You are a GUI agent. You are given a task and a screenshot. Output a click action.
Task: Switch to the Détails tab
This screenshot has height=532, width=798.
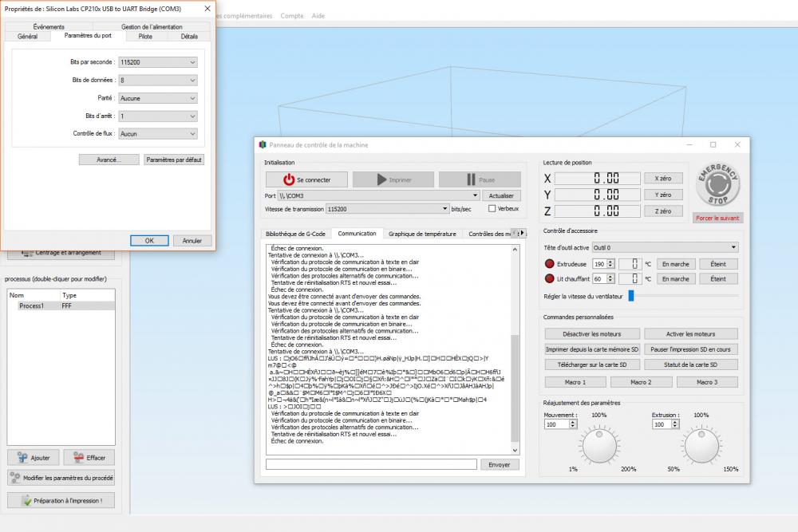pos(189,37)
